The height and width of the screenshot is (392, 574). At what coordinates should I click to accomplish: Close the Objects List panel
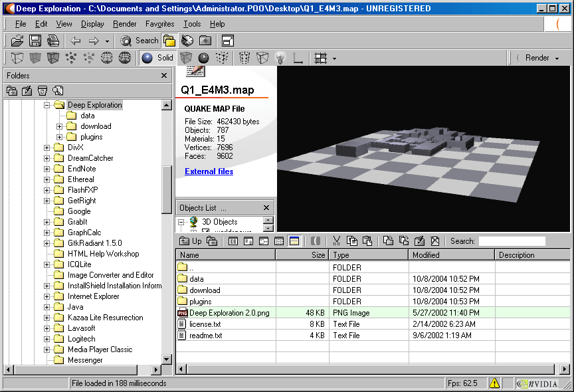(266, 208)
